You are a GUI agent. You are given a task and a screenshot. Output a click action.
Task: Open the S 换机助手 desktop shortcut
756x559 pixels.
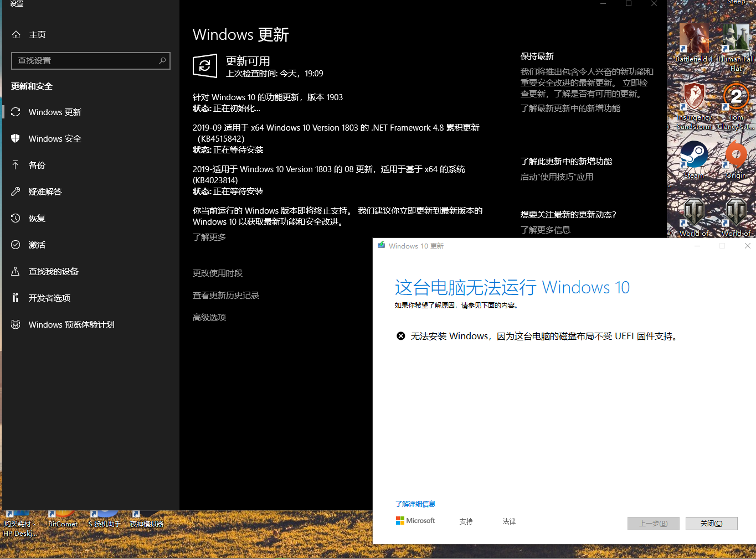tap(105, 519)
